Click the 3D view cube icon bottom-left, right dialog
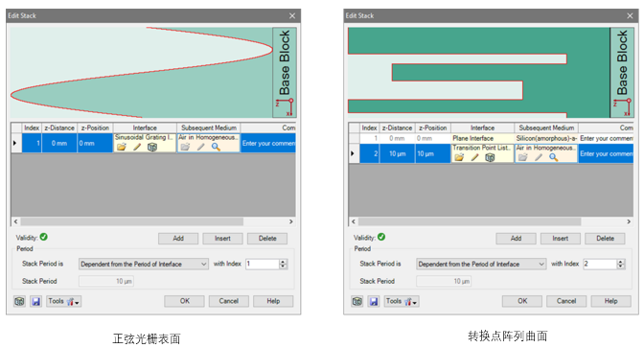Image resolution: width=644 pixels, height=348 pixels. (356, 302)
